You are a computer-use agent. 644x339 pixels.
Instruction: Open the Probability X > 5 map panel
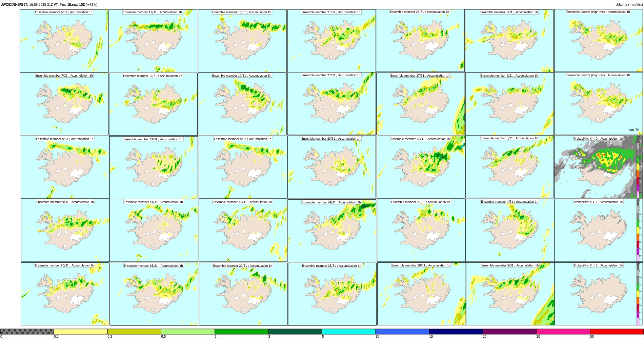tap(599, 294)
